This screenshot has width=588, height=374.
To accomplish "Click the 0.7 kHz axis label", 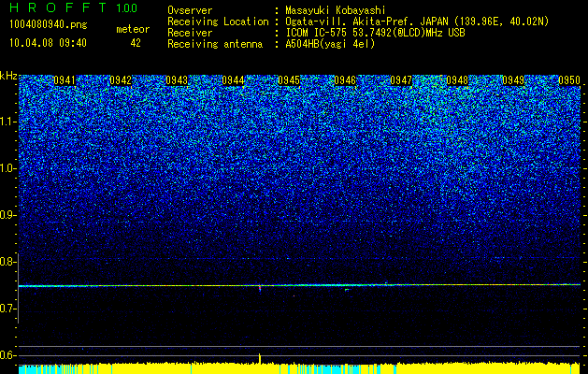I will [7, 309].
